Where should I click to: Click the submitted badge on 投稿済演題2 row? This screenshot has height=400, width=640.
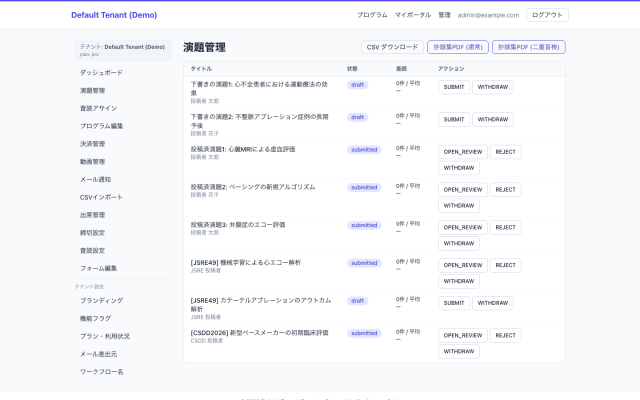click(364, 187)
